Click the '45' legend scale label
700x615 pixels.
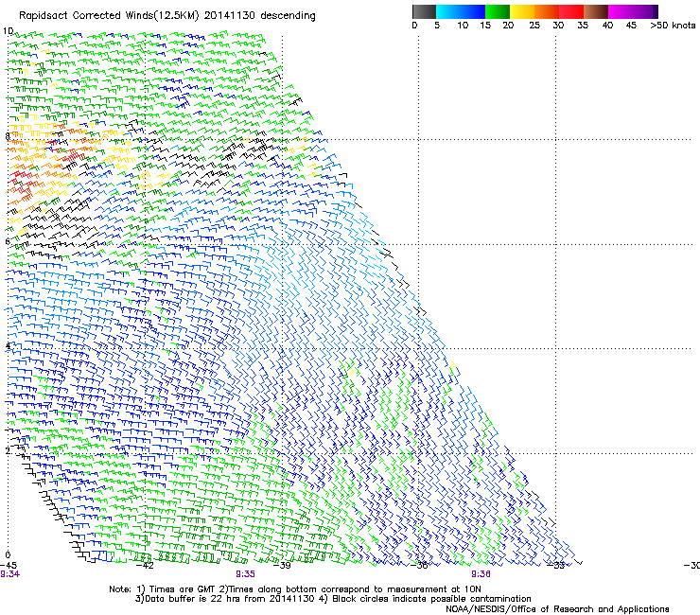pos(631,26)
